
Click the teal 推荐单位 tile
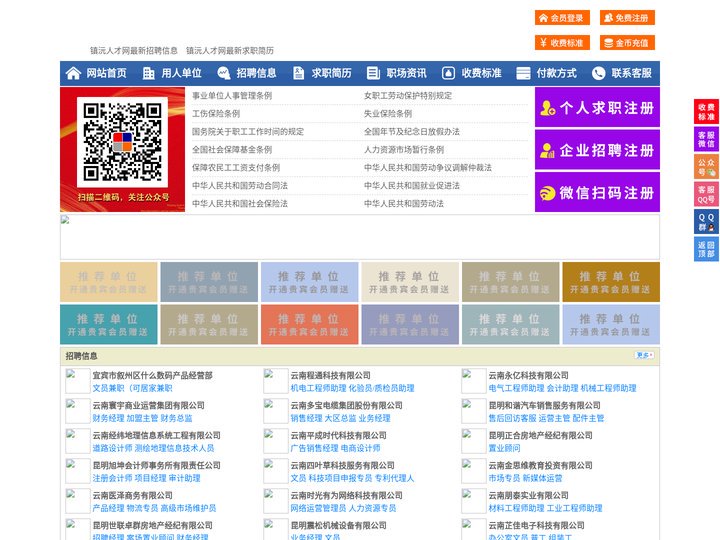pos(108,324)
